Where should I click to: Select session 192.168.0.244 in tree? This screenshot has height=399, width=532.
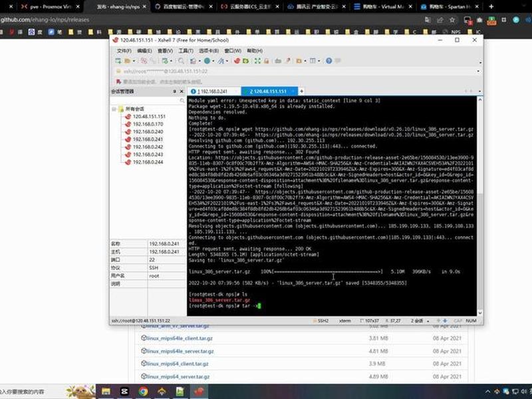(x=148, y=162)
